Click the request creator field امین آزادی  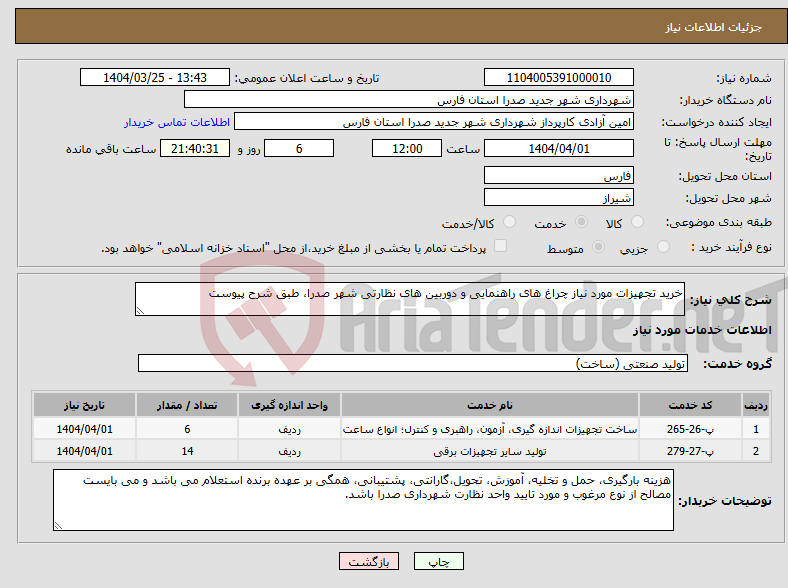coord(434,122)
